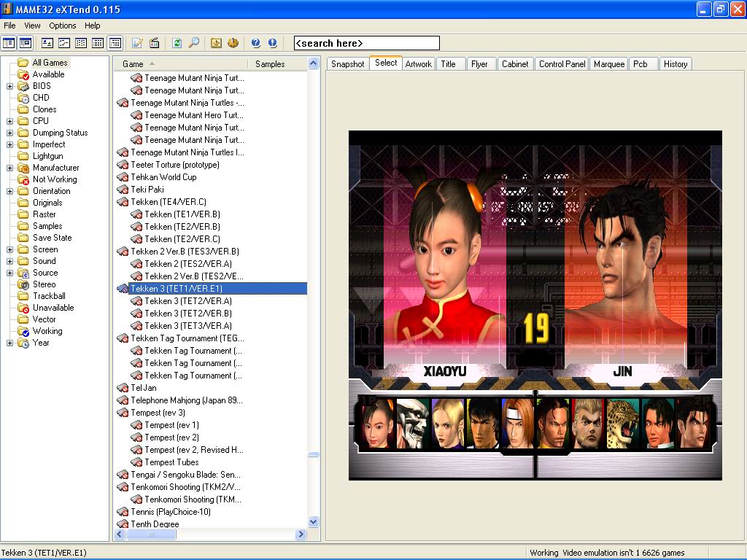Click the brown ball toolbar icon
The image size is (747, 560).
(x=233, y=43)
